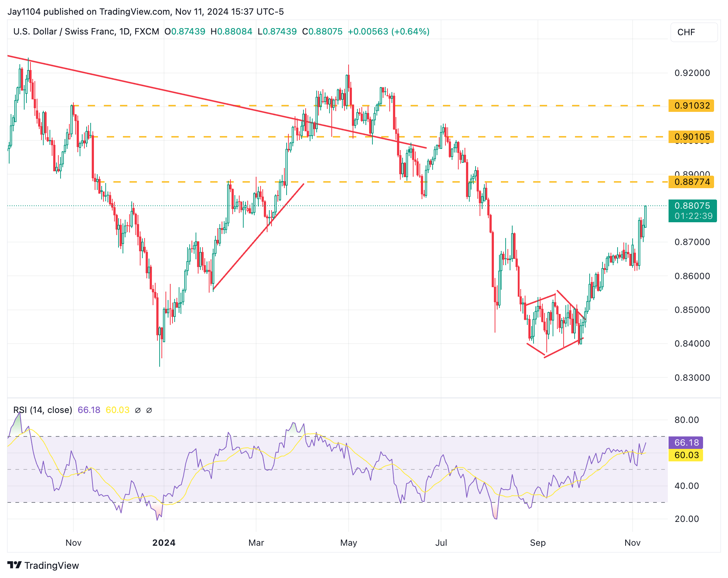Click the 0.92000 price axis label
Screen dimensions: 728x578
[x=692, y=73]
